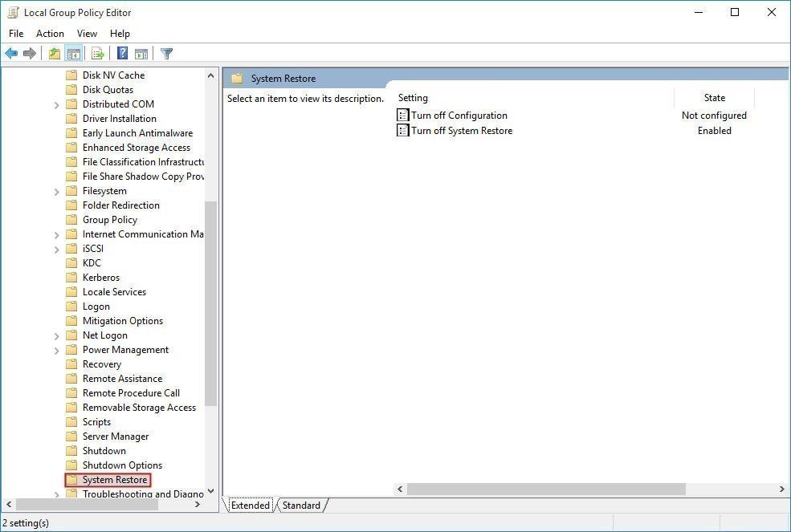Click settings list scrollbar right arrow
791x532 pixels.
coord(781,489)
